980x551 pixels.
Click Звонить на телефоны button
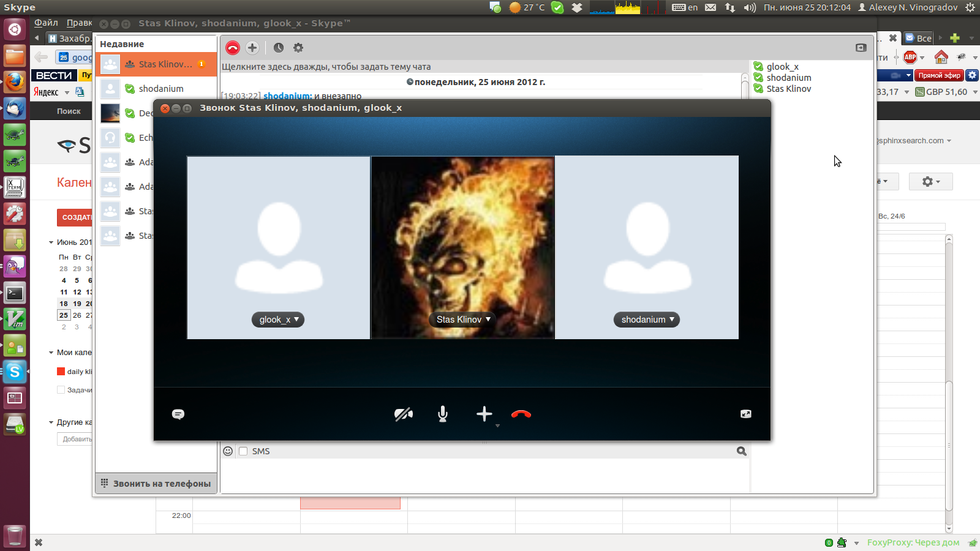tap(156, 484)
